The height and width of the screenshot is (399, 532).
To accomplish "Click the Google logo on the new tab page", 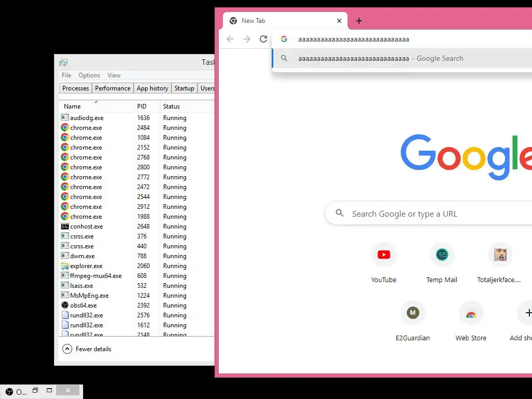I will [466, 157].
